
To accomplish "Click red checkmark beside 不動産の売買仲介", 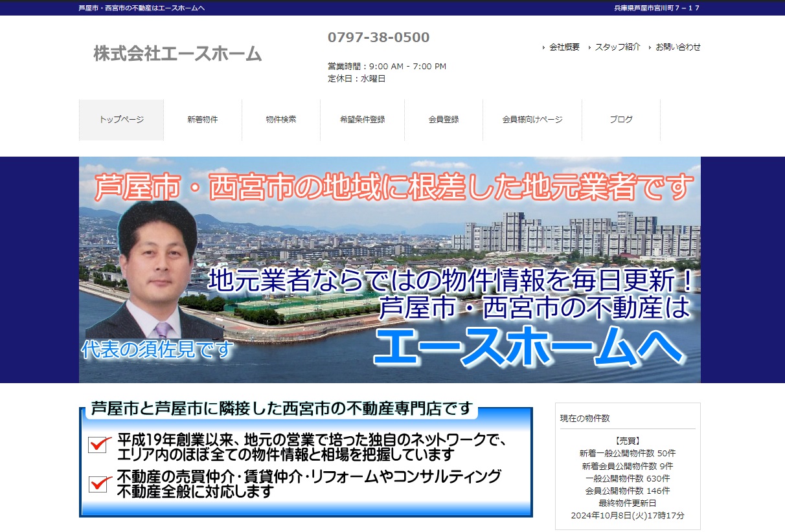I will coord(100,483).
